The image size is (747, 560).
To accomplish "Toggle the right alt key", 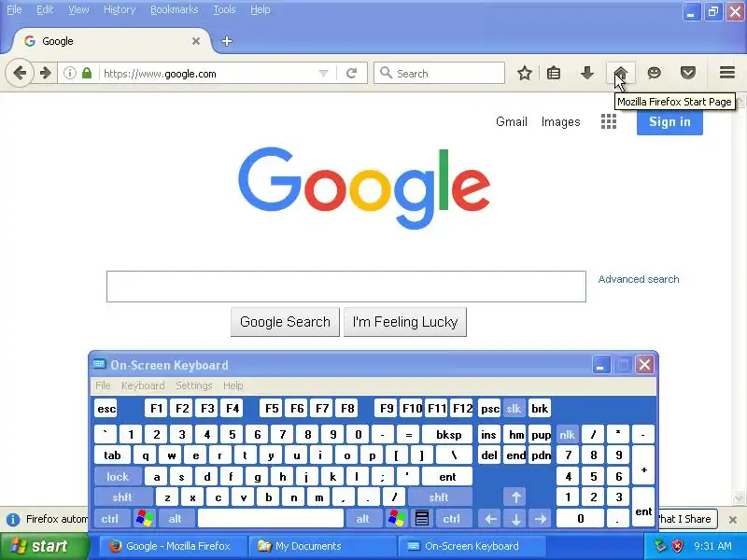I will [x=363, y=519].
